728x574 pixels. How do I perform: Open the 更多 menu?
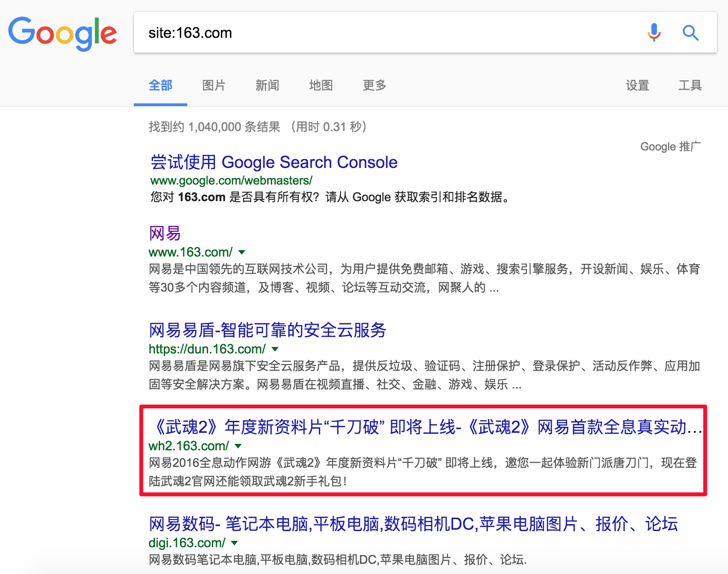click(374, 85)
